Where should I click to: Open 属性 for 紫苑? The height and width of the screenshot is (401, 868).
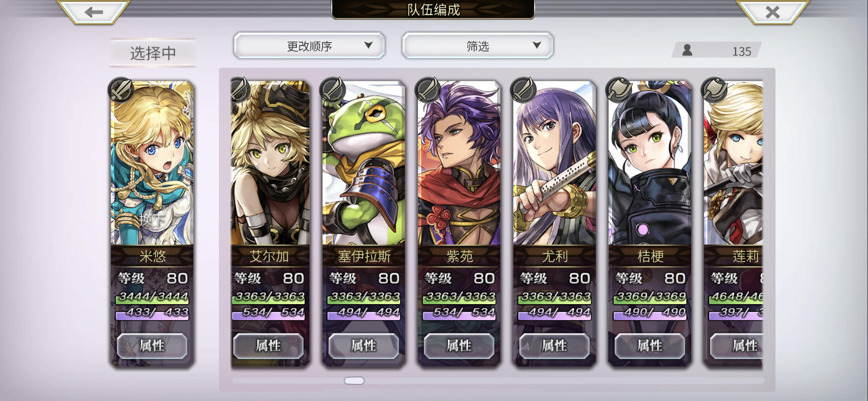(459, 346)
